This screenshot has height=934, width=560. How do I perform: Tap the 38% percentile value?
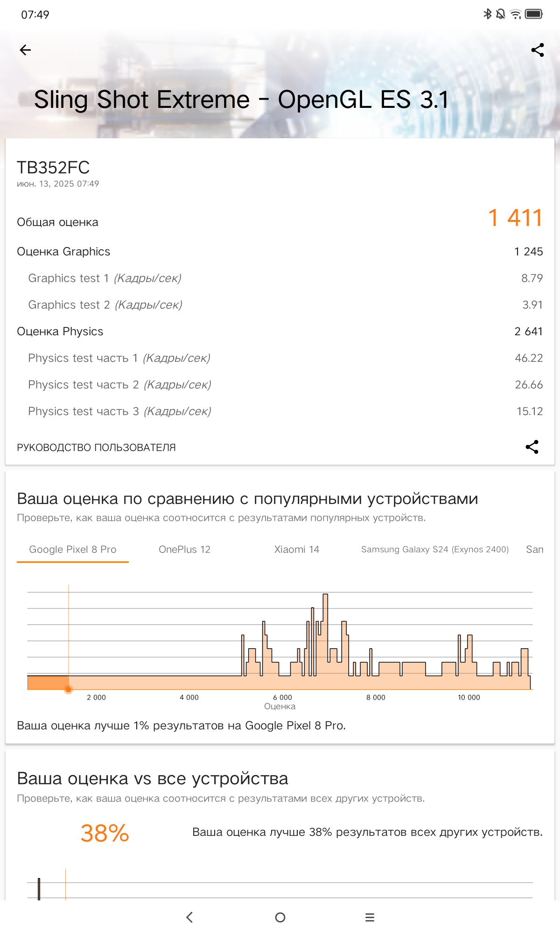pos(105,833)
